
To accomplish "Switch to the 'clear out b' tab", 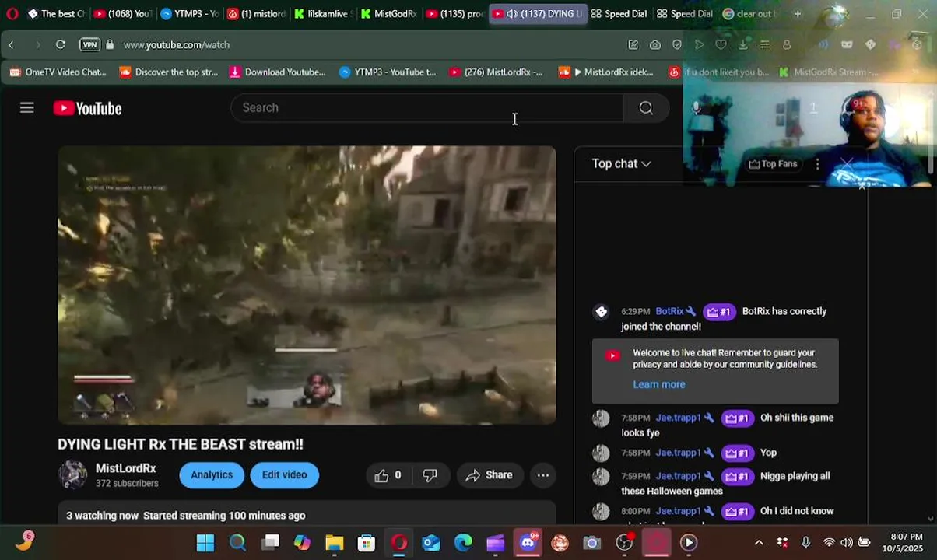I will click(x=750, y=14).
